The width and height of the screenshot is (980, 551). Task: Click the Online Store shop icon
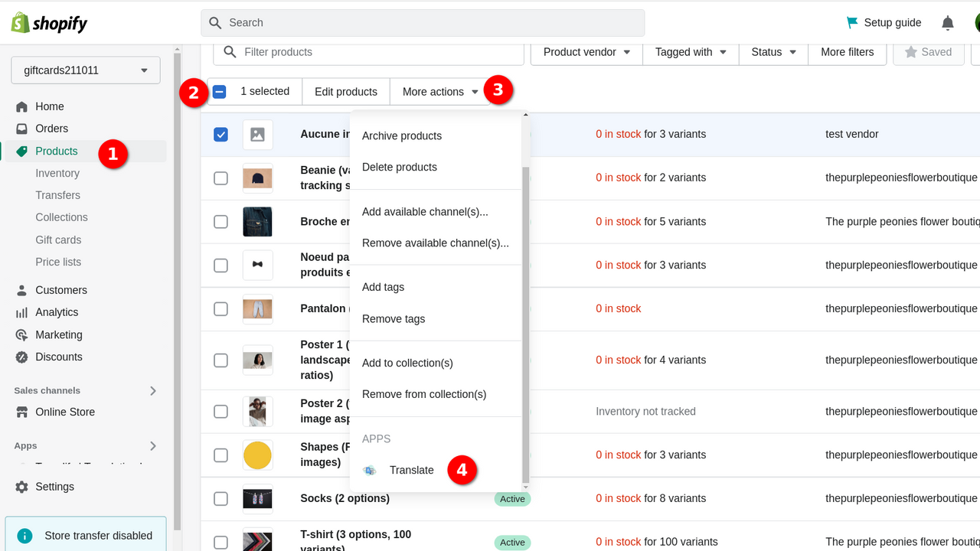pos(21,412)
